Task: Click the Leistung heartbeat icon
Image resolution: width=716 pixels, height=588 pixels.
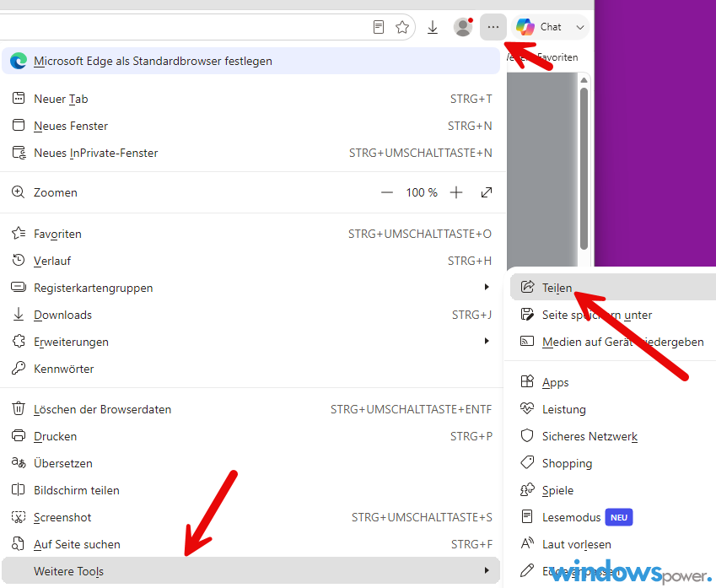Action: [x=527, y=408]
